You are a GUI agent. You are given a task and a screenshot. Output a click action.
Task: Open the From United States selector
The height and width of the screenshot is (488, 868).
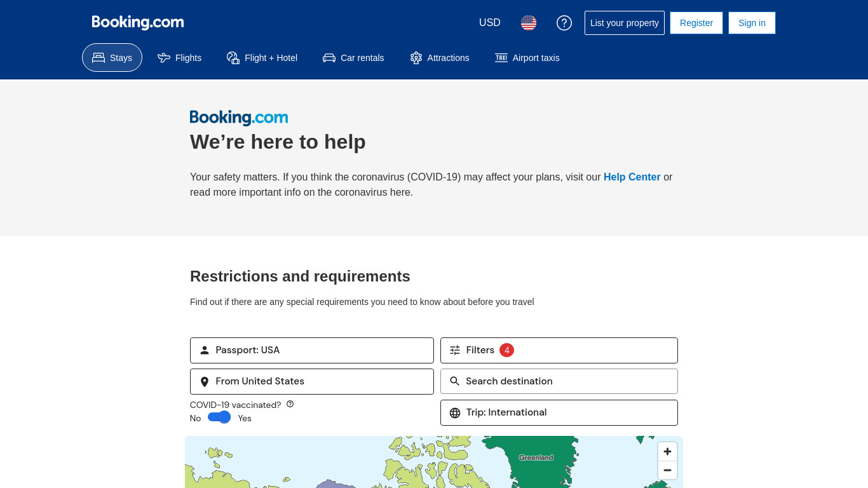312,381
